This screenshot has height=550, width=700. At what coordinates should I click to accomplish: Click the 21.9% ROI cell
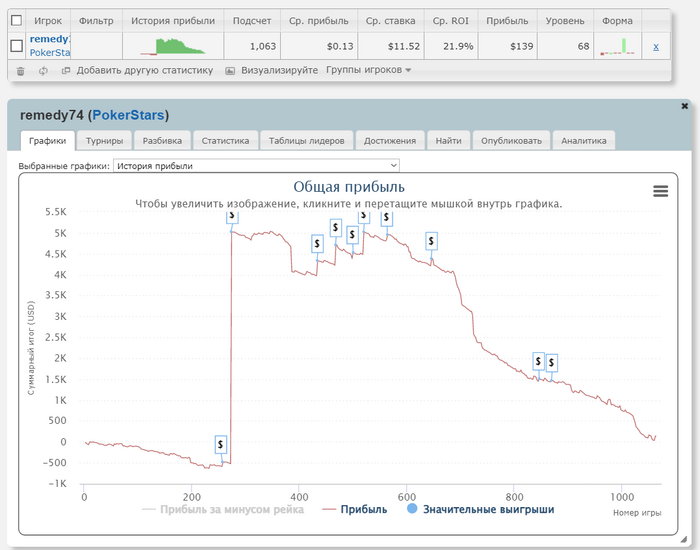click(x=451, y=46)
